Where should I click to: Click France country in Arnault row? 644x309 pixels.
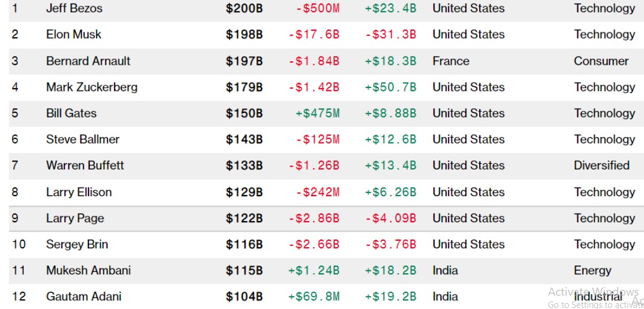point(451,61)
